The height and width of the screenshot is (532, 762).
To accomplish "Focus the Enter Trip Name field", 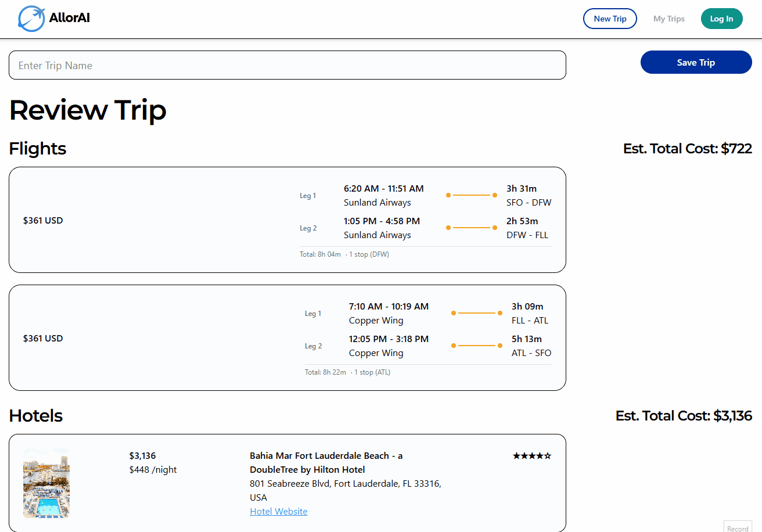I will click(287, 65).
